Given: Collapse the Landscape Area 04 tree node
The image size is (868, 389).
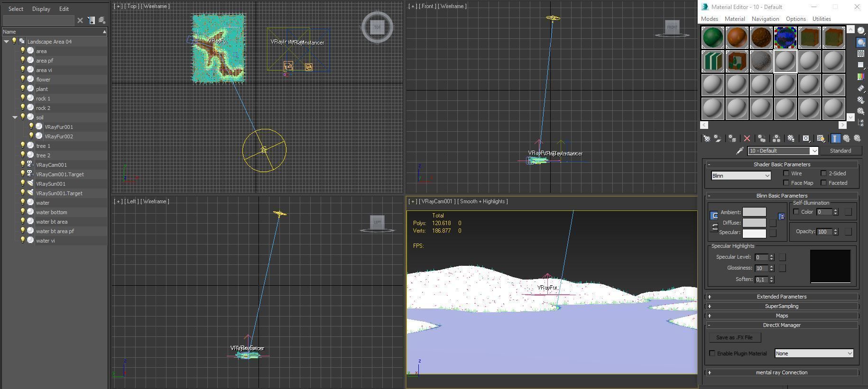Looking at the screenshot, I should (6, 42).
